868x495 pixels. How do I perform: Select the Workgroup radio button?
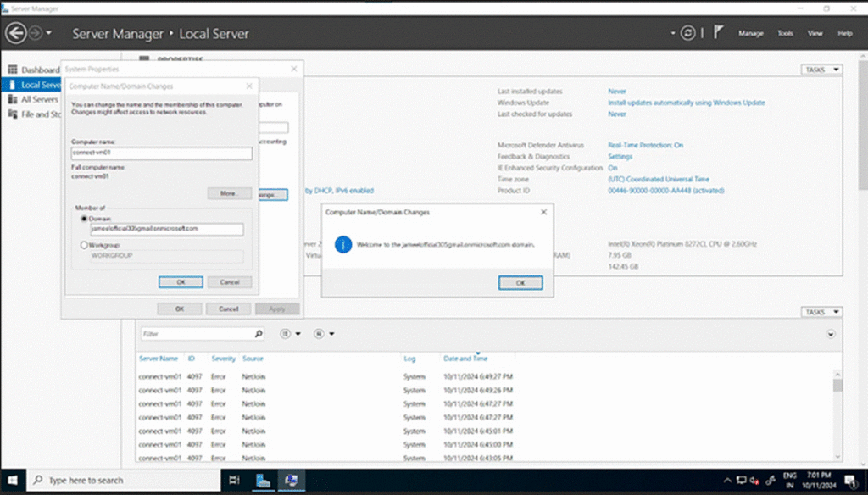click(x=83, y=245)
